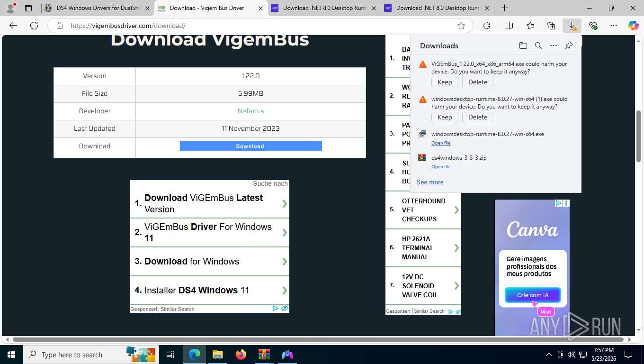Image resolution: width=644 pixels, height=364 pixels.
Task: Click the address bar URL field
Action: 260,26
